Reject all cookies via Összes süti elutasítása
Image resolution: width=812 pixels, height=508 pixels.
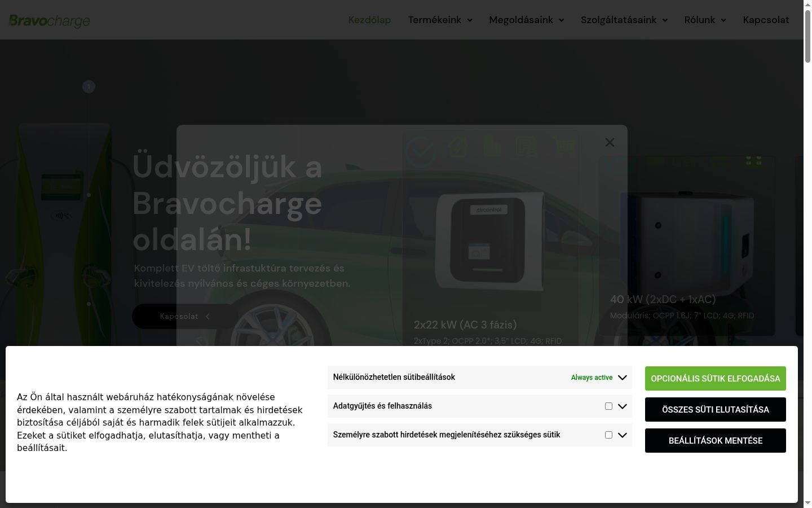[716, 409]
